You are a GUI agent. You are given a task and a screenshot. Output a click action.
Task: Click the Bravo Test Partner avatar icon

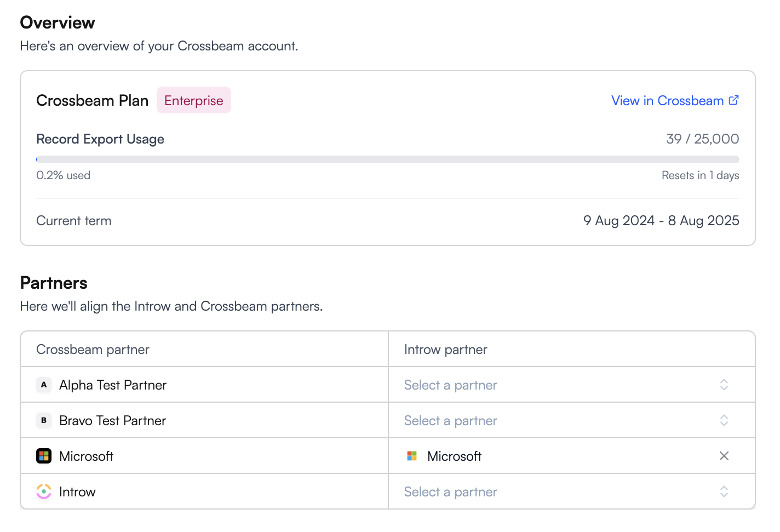[x=44, y=421]
